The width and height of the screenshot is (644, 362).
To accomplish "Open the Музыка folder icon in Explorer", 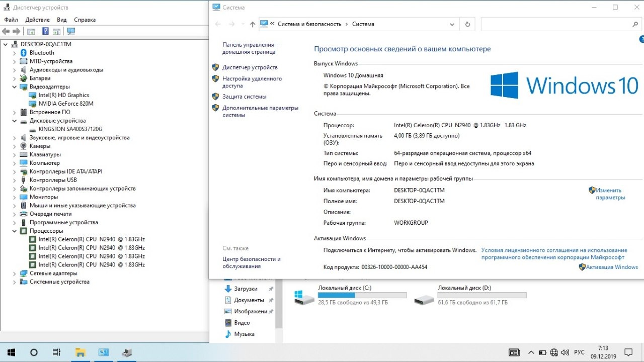I will (x=228, y=334).
